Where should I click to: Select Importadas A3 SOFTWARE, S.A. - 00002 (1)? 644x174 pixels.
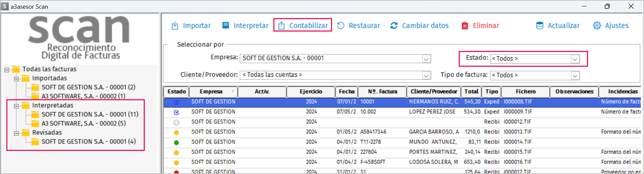click(83, 96)
